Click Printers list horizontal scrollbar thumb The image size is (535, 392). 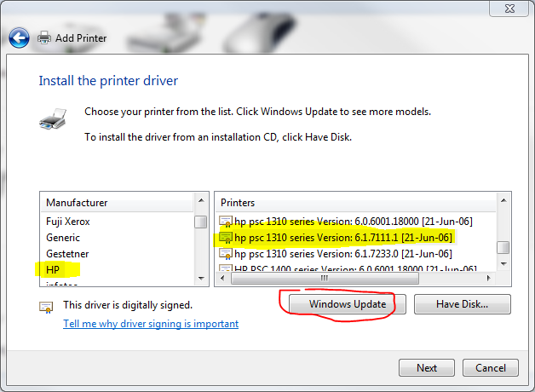point(325,279)
